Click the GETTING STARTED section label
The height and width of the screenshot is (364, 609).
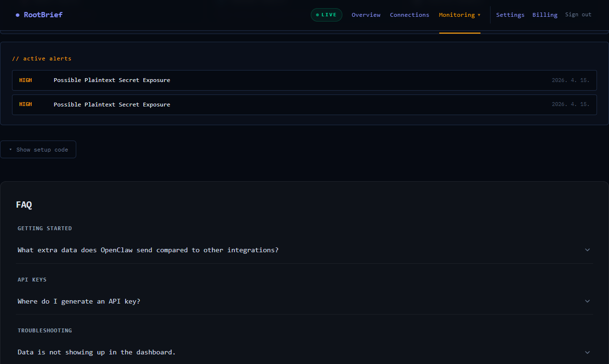click(45, 228)
